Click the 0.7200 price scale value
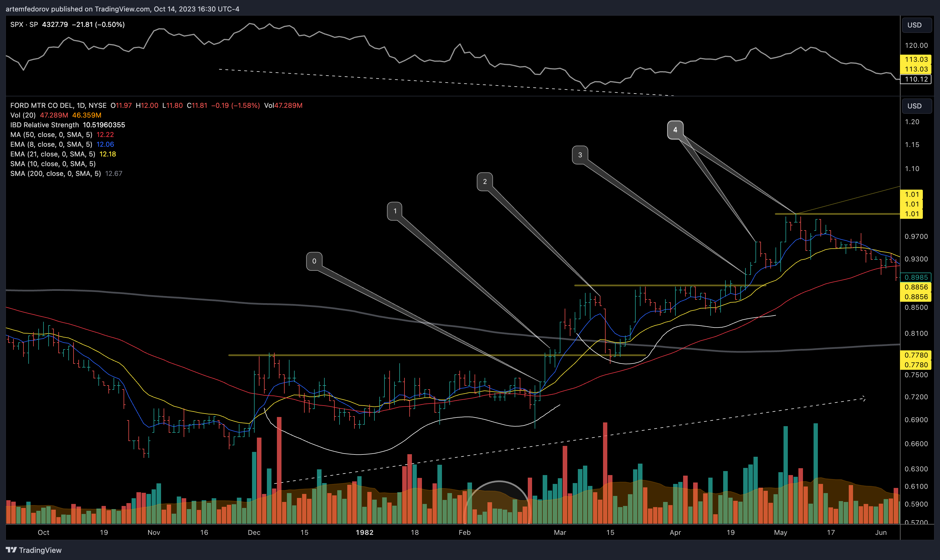 coord(916,397)
